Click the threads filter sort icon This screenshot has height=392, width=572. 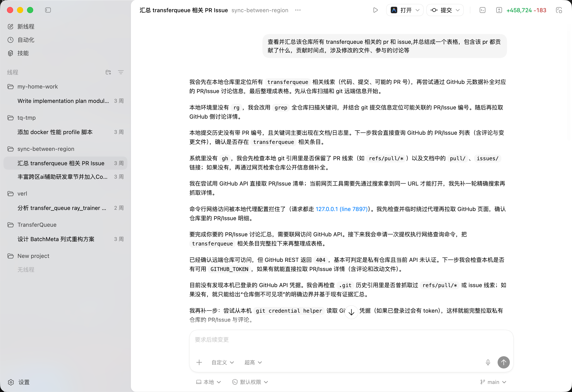[121, 72]
